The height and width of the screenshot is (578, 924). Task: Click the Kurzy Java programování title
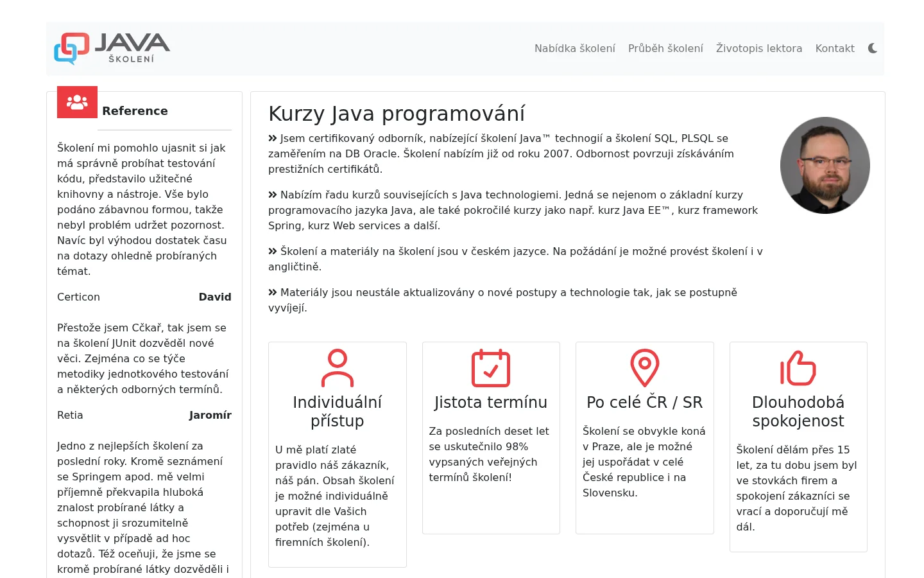point(397,114)
